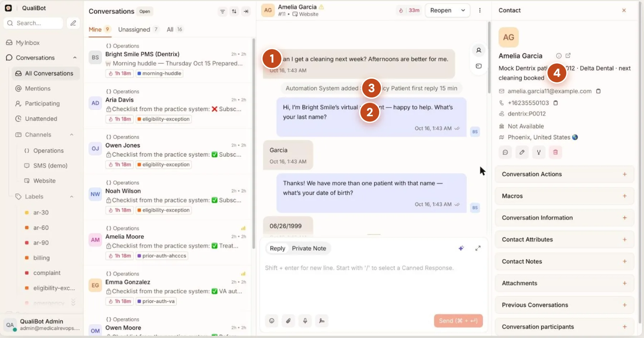The width and height of the screenshot is (644, 338).
Task: Switch to the All conversations tab
Action: pyautogui.click(x=175, y=29)
